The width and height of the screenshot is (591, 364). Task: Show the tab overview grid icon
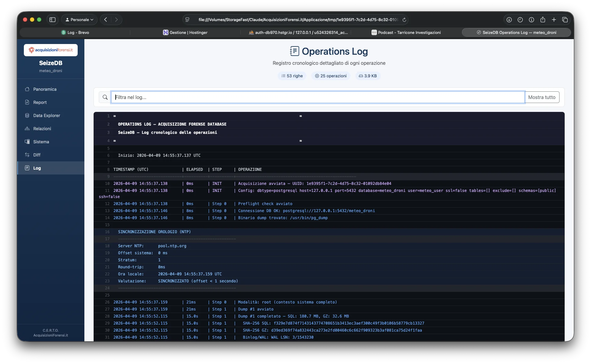565,20
